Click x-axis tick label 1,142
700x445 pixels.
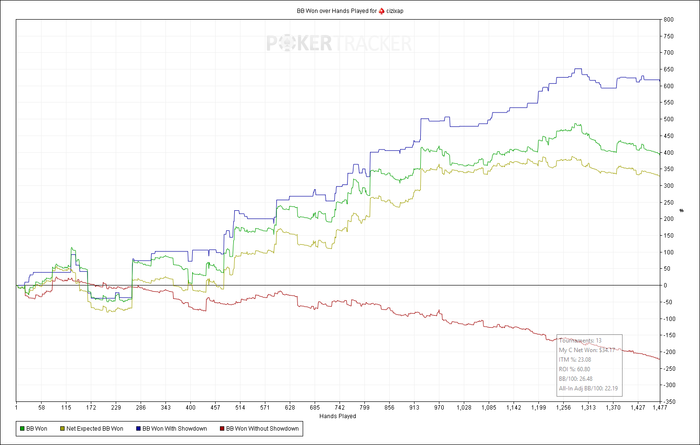click(514, 408)
